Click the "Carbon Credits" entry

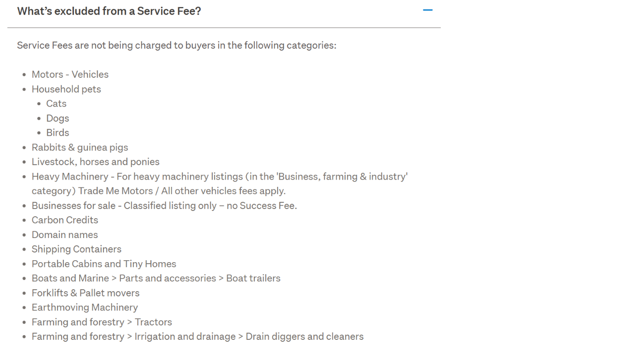pyautogui.click(x=65, y=220)
